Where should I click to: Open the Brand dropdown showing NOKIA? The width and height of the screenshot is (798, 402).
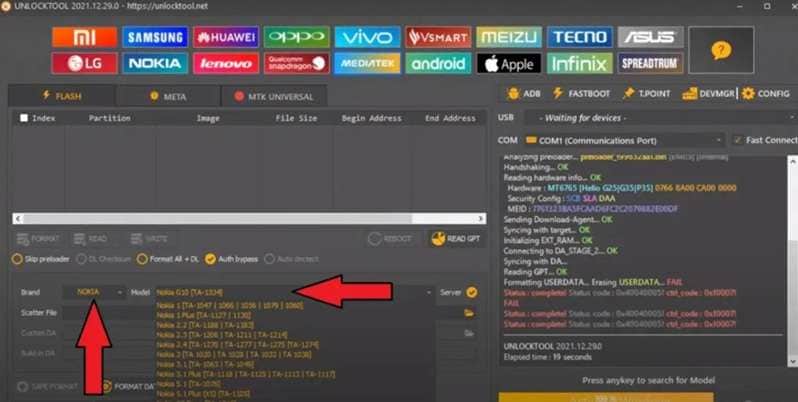click(94, 292)
